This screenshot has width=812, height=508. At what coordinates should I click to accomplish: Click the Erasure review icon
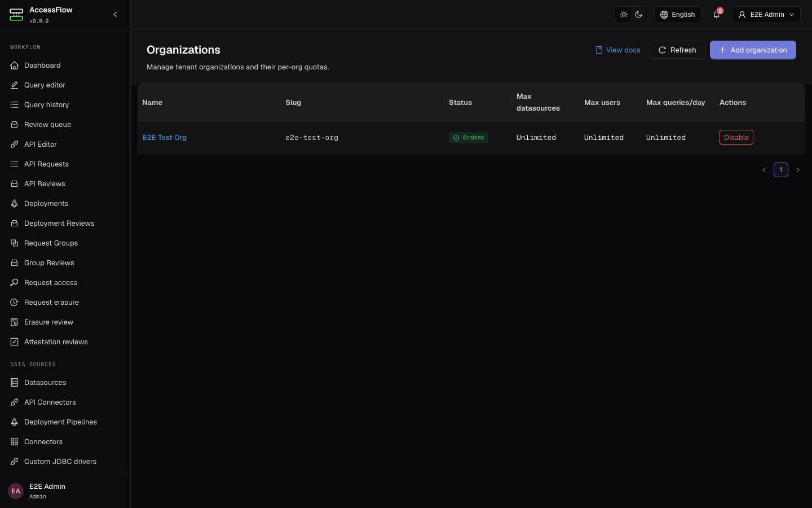pyautogui.click(x=15, y=322)
